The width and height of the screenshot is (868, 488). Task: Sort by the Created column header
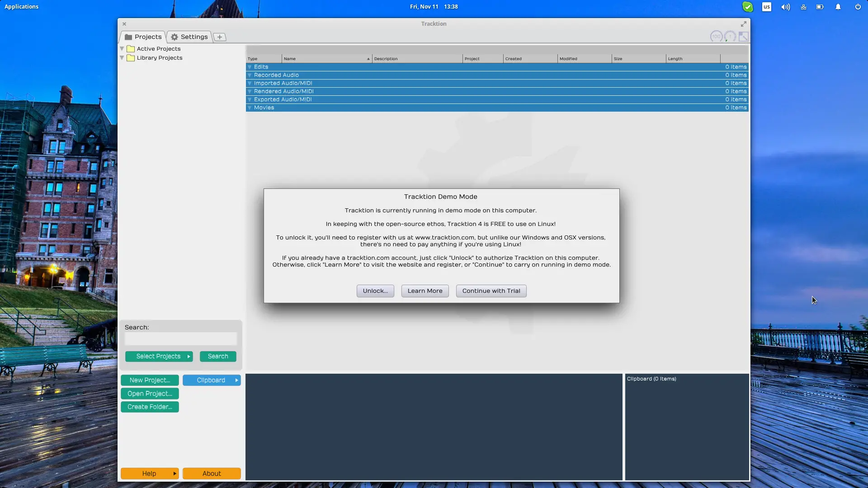tap(530, 59)
